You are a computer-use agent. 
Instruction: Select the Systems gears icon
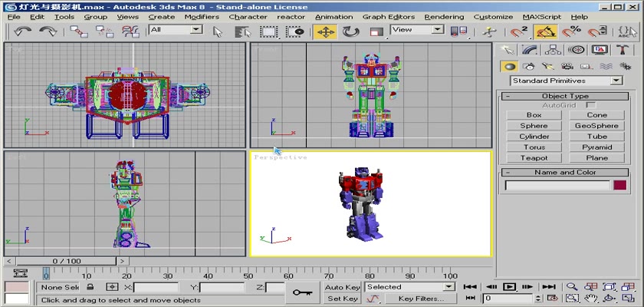pos(625,66)
